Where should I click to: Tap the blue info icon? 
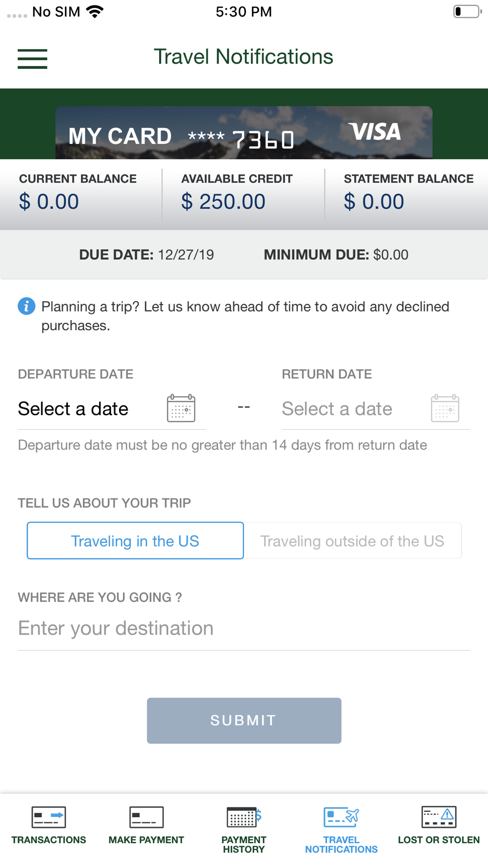[26, 306]
